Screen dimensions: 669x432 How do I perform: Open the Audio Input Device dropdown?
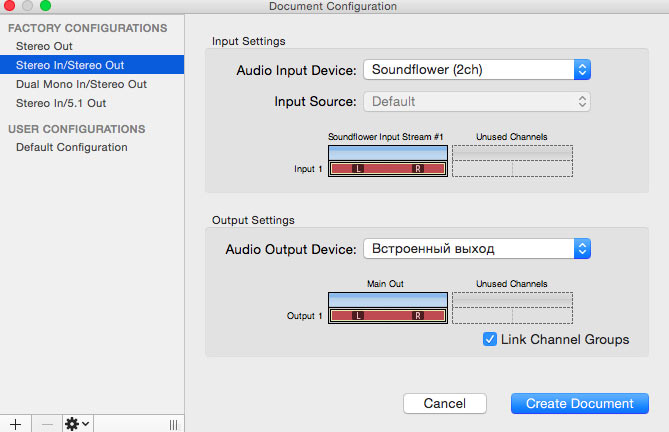coord(477,70)
